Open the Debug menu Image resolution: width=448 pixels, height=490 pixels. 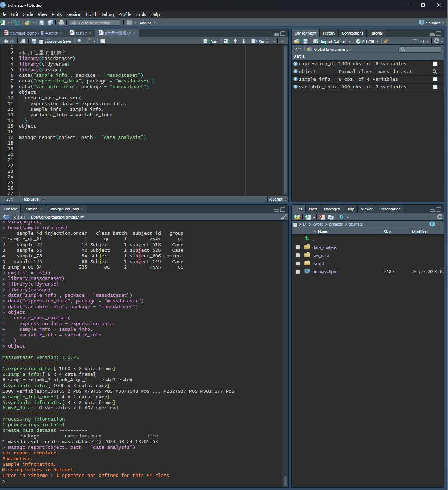[x=107, y=14]
